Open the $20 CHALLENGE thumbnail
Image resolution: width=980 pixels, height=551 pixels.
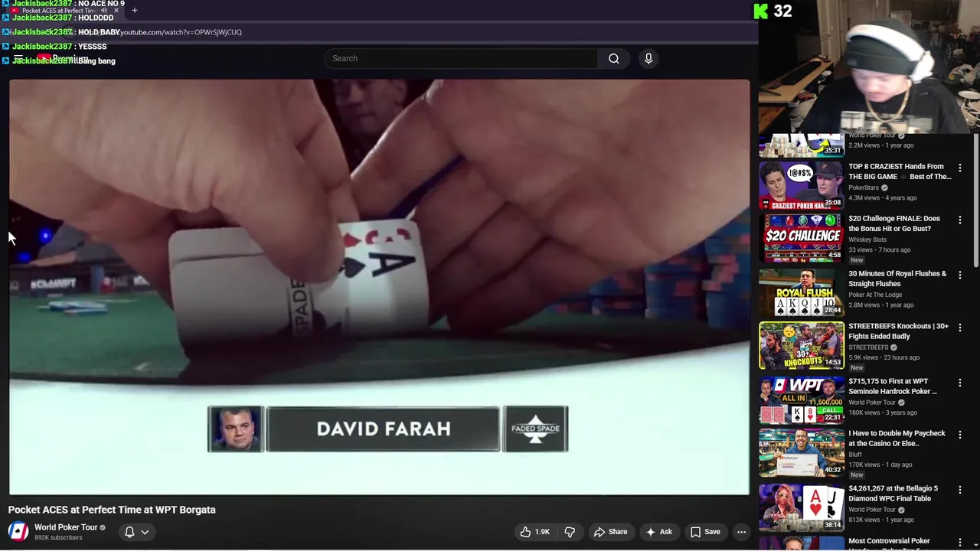point(801,237)
